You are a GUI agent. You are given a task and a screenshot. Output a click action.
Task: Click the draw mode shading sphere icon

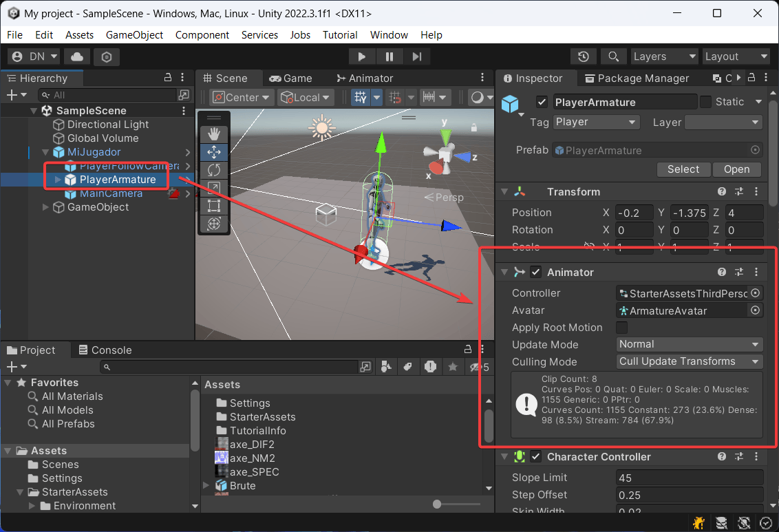[477, 97]
